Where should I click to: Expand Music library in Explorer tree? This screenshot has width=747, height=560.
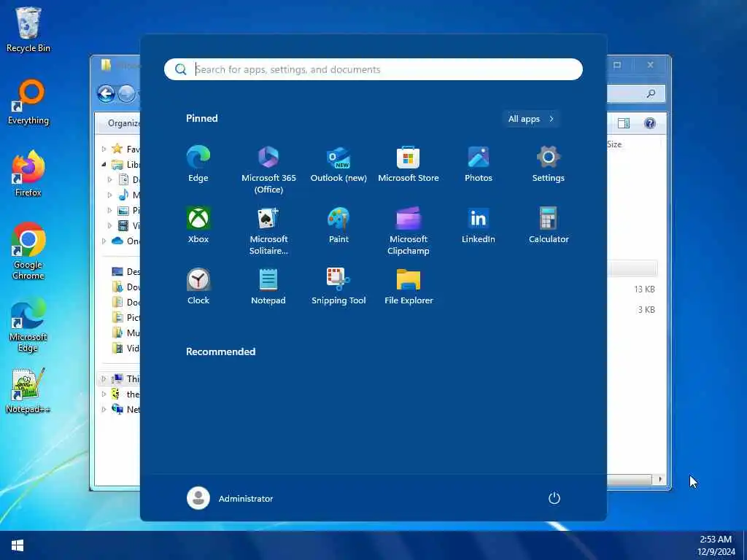click(x=109, y=195)
